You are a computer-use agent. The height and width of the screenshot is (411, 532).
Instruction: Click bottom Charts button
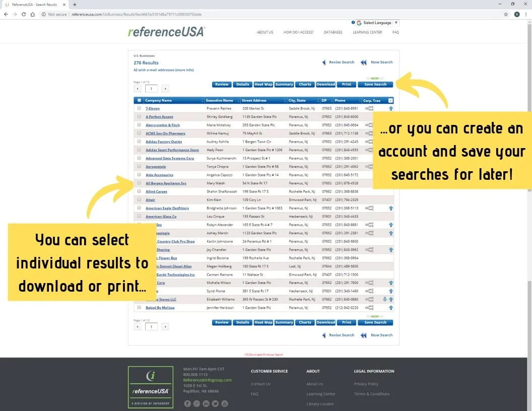pyautogui.click(x=305, y=322)
